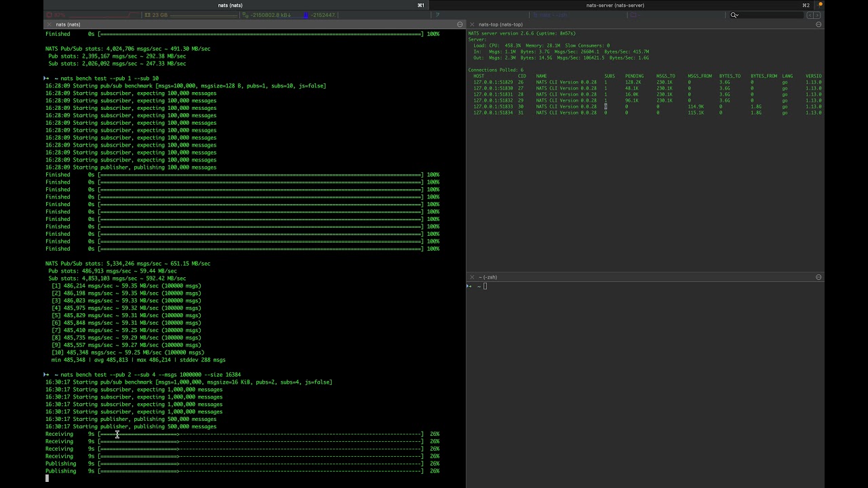Click the 'Load: CPU: 458.3%' server line

point(541,45)
